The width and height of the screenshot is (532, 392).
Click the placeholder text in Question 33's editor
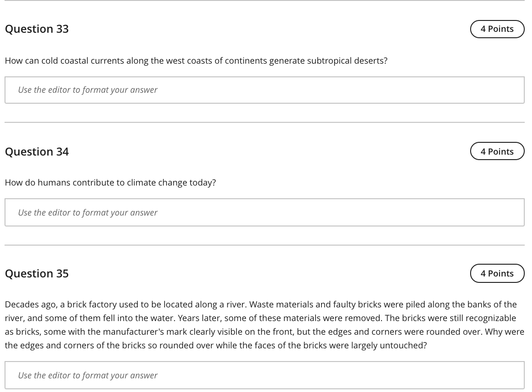tap(88, 90)
